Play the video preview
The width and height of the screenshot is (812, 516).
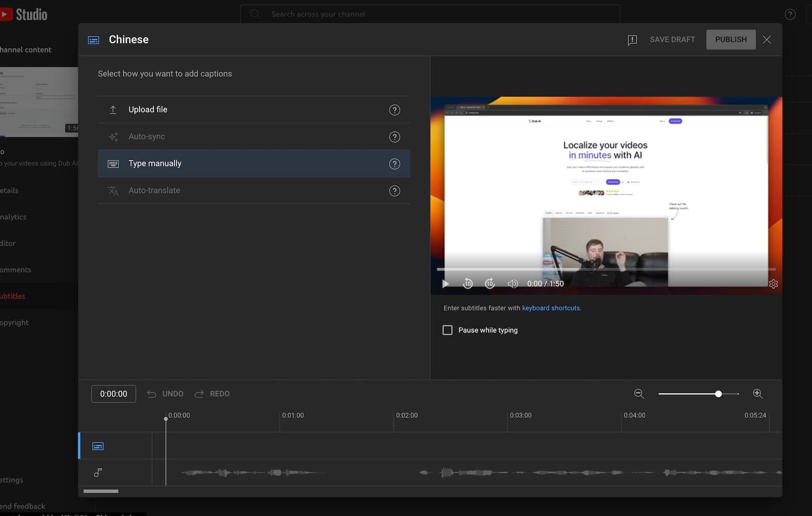[446, 284]
